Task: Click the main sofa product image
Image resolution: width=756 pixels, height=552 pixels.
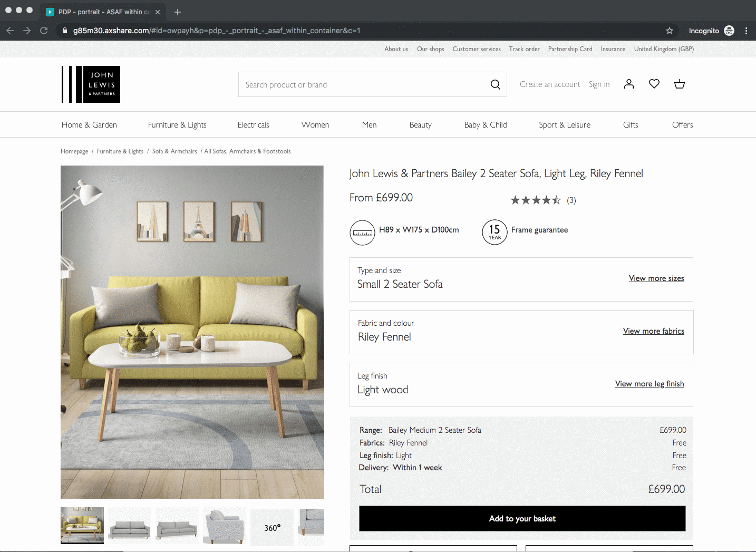Action: 192,332
